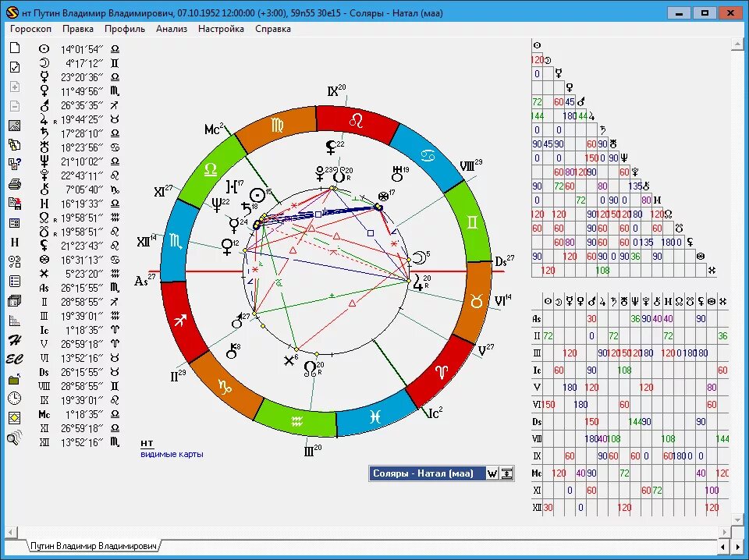
Task: Click the script EC icon
Action: 14,359
